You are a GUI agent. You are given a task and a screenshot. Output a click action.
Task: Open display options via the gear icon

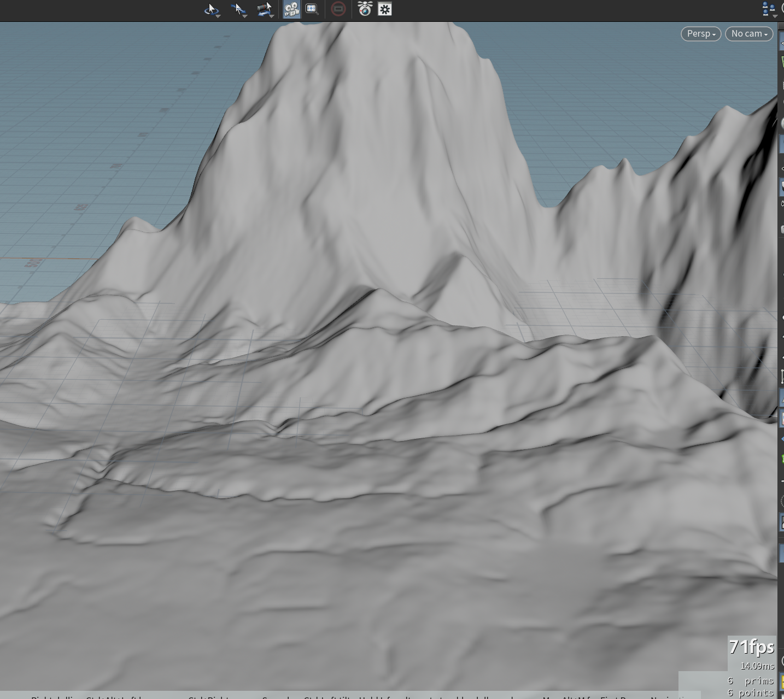pyautogui.click(x=385, y=9)
